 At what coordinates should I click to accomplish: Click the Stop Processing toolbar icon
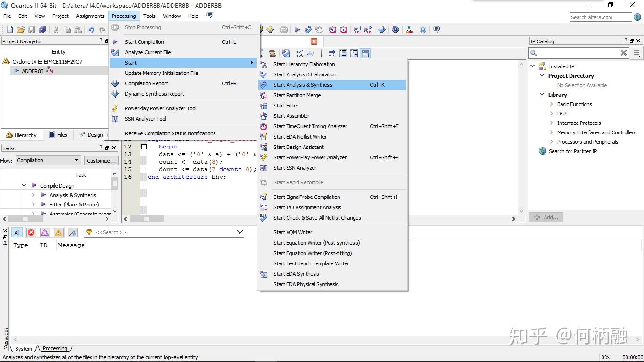pos(284,30)
